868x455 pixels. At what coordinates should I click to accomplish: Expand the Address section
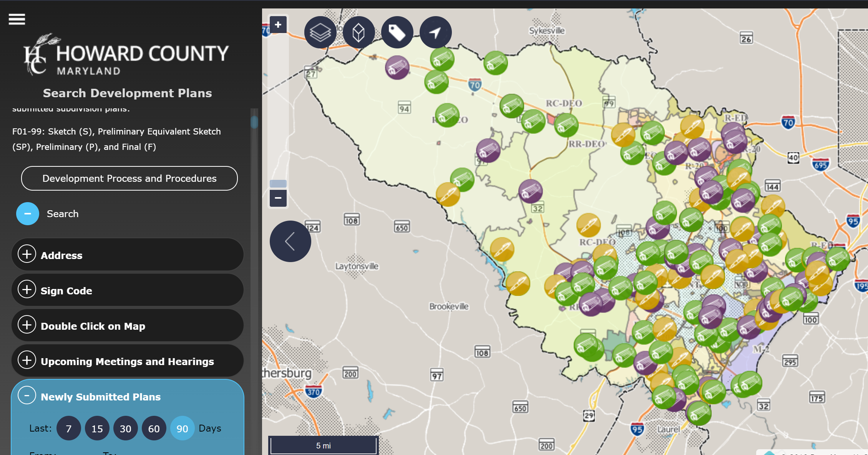tap(128, 254)
